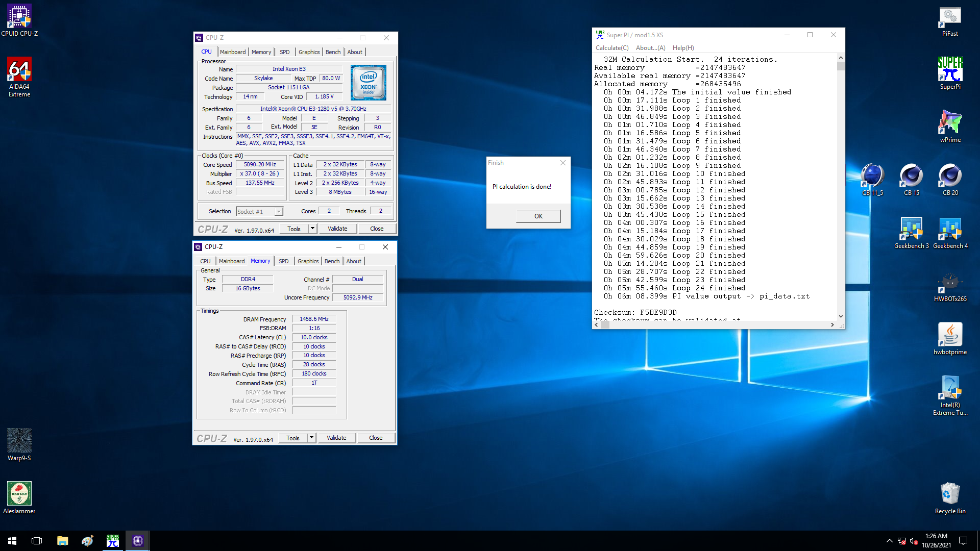Screen dimensions: 980x551
Task: Launch Geekbench 3 desktop icon
Action: tap(911, 233)
